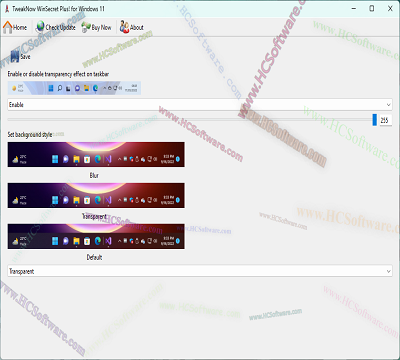Image resolution: width=400 pixels, height=360 pixels.
Task: Click the 'Set background style' label
Action: (30, 135)
